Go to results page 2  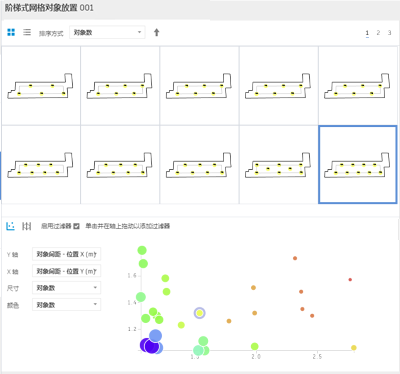pos(378,33)
